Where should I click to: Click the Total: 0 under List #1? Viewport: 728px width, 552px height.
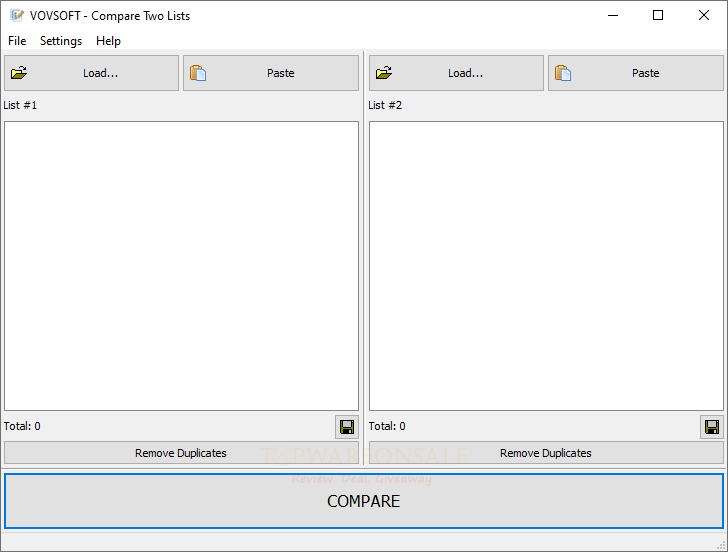click(22, 426)
